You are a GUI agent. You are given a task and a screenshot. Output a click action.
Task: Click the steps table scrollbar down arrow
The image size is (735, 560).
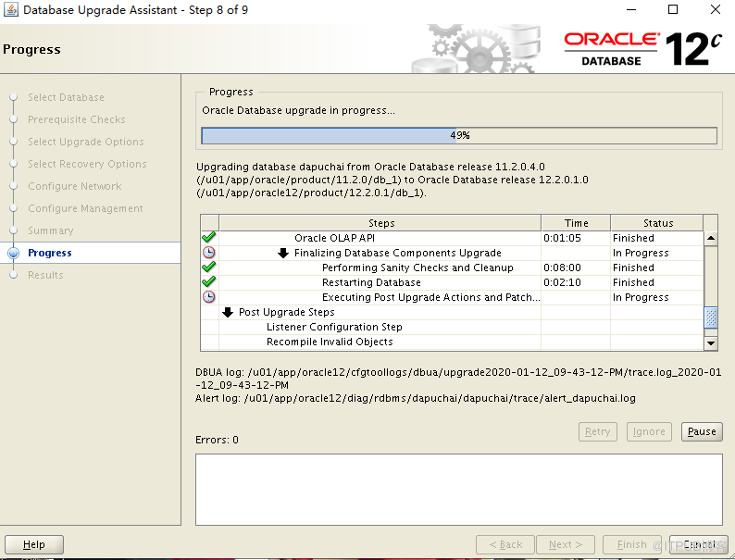pyautogui.click(x=711, y=343)
